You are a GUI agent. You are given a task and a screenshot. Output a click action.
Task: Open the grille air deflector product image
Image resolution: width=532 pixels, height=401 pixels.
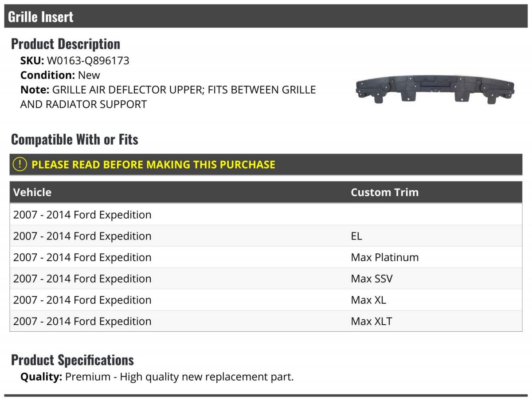coord(435,89)
